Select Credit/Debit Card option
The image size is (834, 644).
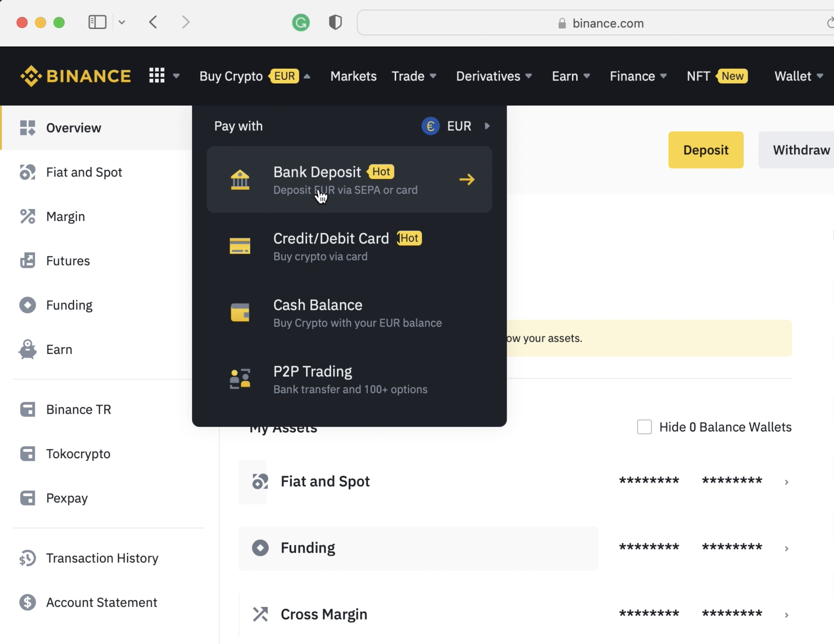point(349,246)
